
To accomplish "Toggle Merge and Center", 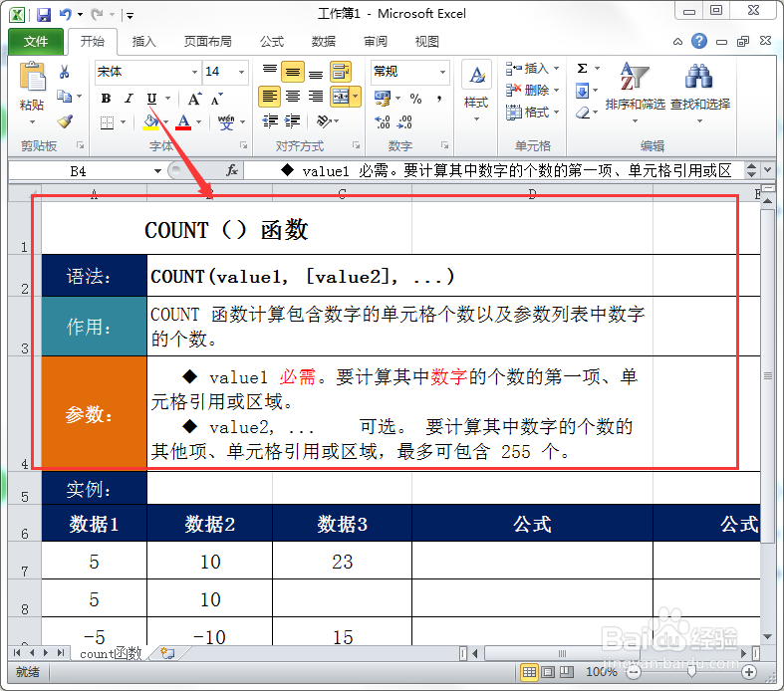I will (x=341, y=97).
